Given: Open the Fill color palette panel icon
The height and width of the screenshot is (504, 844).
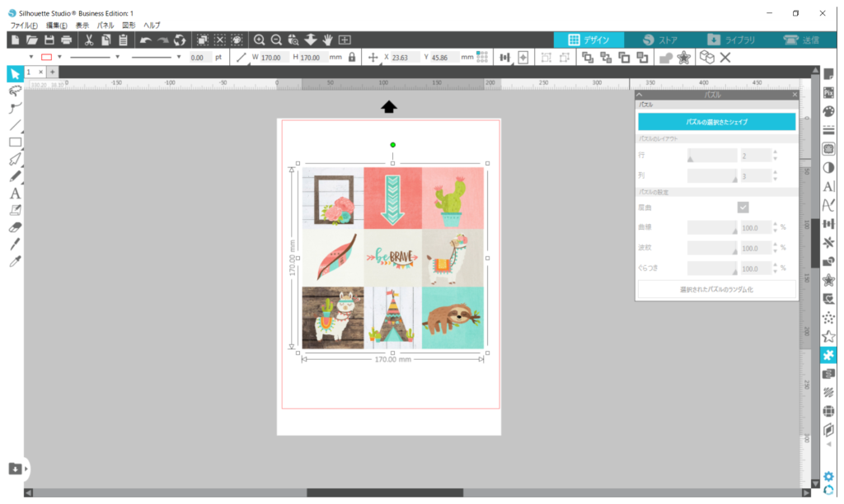Looking at the screenshot, I should click(828, 111).
